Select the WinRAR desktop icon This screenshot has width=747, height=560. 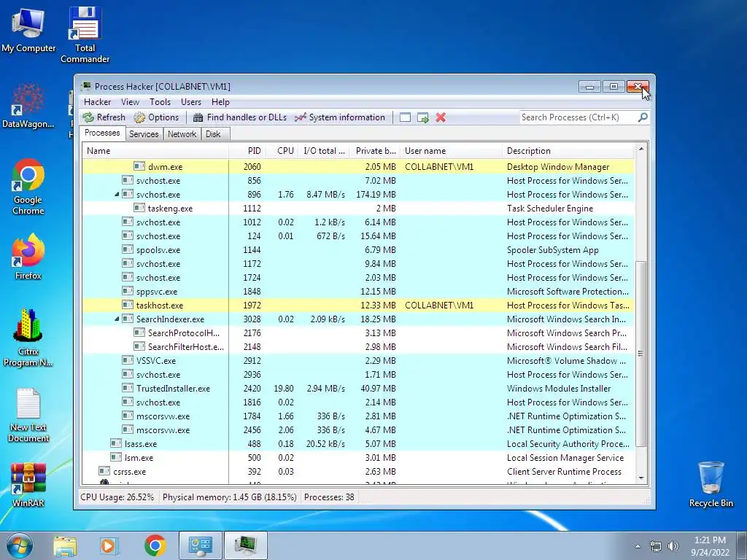[x=28, y=485]
